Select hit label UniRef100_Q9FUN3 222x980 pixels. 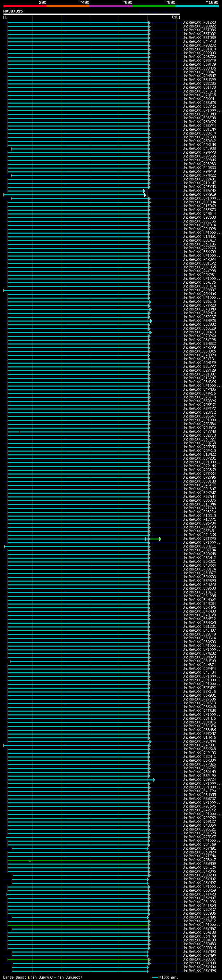(199, 114)
